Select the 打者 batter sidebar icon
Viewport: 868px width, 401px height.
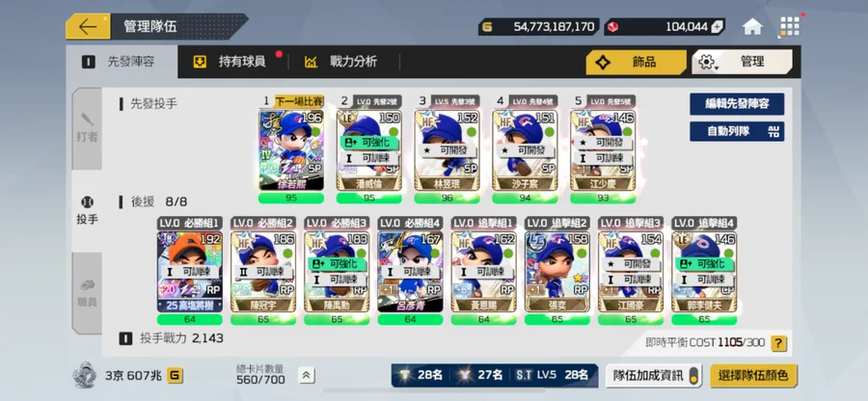coord(87,128)
